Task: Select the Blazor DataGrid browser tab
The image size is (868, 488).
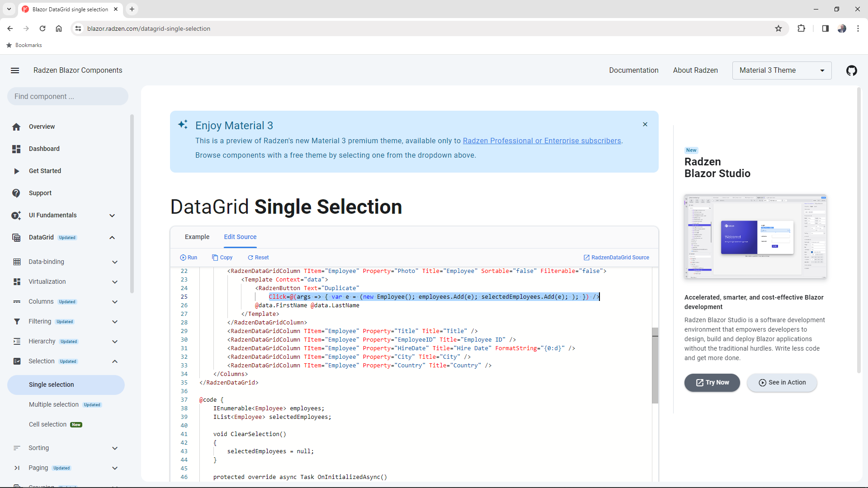Action: click(x=70, y=9)
